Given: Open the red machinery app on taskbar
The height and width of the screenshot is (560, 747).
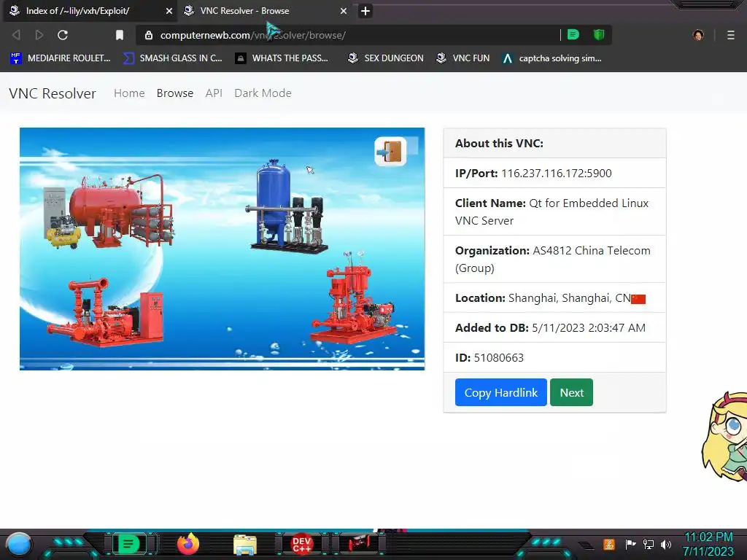Looking at the screenshot, I should [x=359, y=543].
